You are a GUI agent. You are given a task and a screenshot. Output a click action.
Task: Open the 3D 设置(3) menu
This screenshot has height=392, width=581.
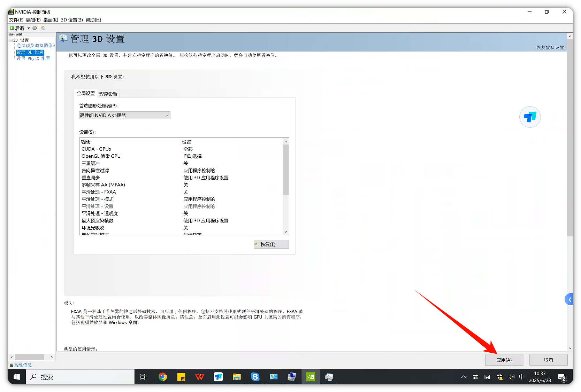(72, 20)
